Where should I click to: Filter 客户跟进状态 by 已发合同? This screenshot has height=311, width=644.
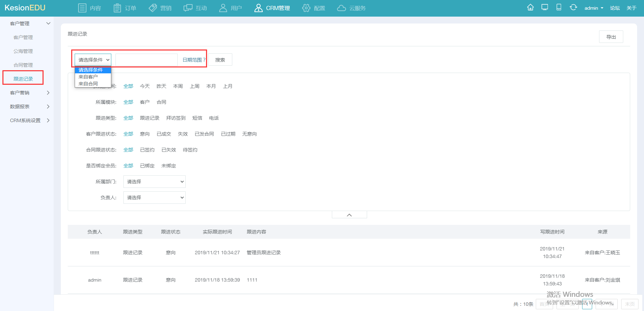[x=204, y=134]
